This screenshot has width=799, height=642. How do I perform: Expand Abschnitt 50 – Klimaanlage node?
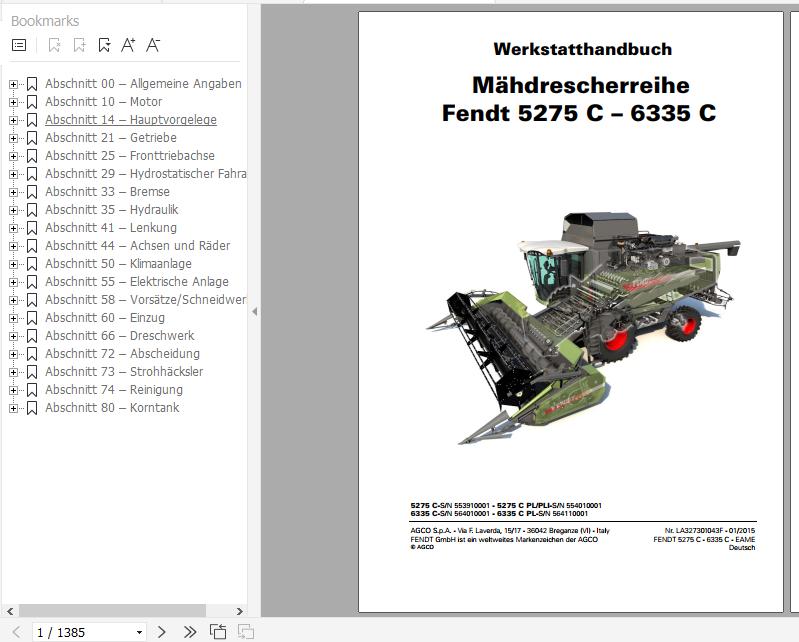pyautogui.click(x=13, y=264)
